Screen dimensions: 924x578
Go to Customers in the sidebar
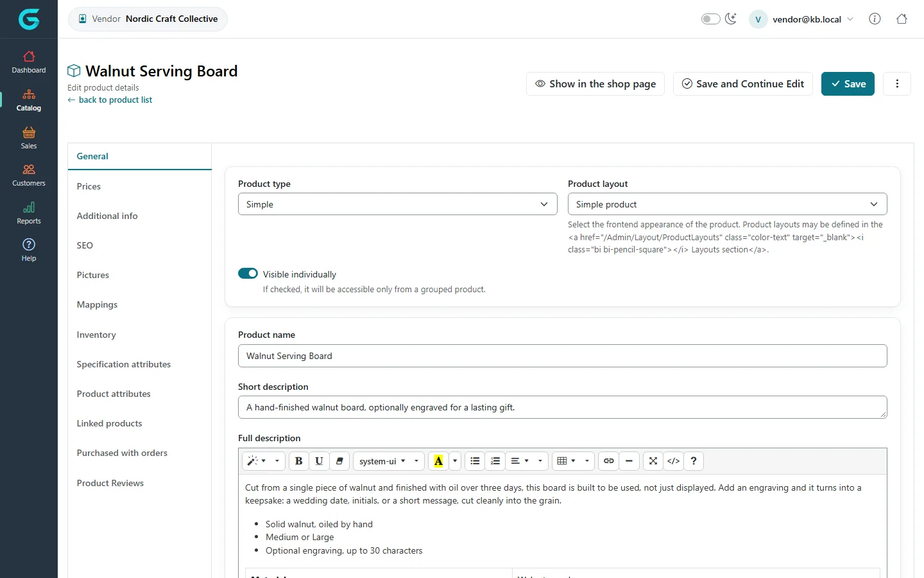29,175
